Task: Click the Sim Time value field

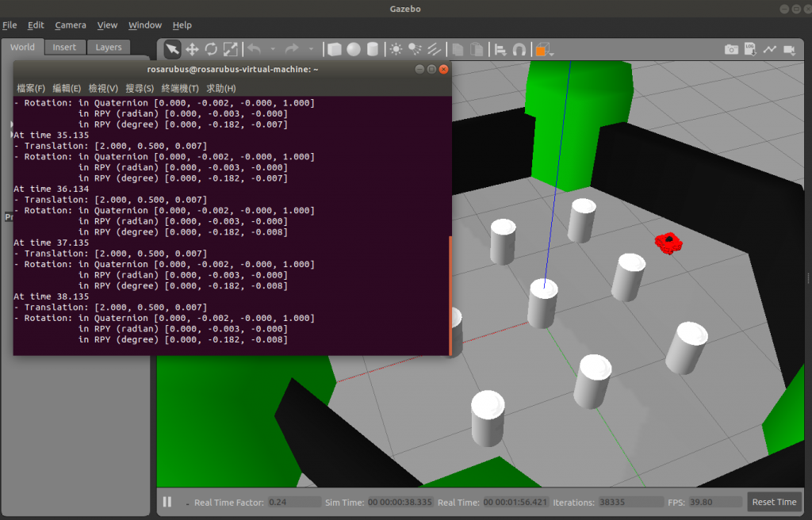Action: coord(400,502)
